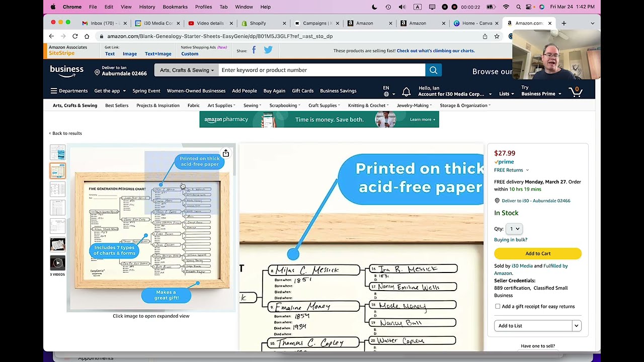Click the Amazon search keyword field
644x362 pixels.
click(321, 70)
